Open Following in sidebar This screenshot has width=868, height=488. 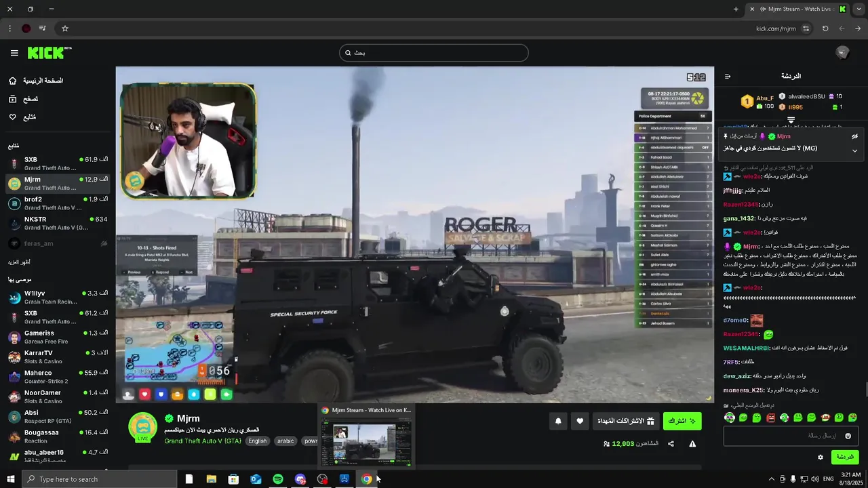pos(22,117)
